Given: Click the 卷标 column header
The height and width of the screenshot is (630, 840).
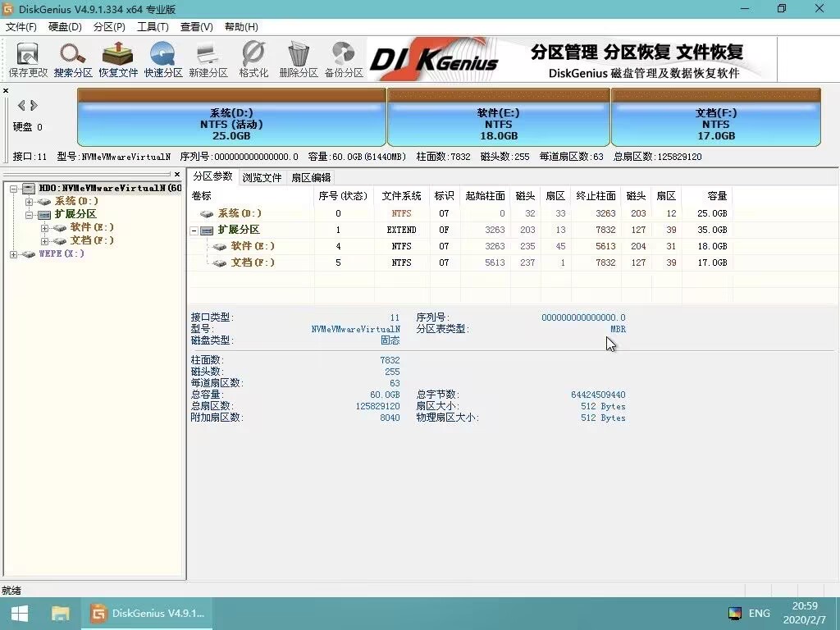Looking at the screenshot, I should (x=251, y=195).
